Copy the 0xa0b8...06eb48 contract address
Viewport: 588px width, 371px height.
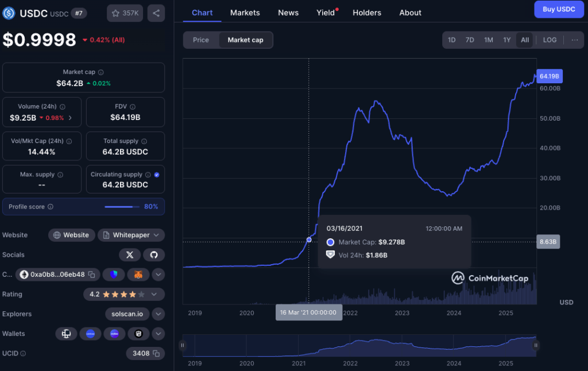coord(91,275)
